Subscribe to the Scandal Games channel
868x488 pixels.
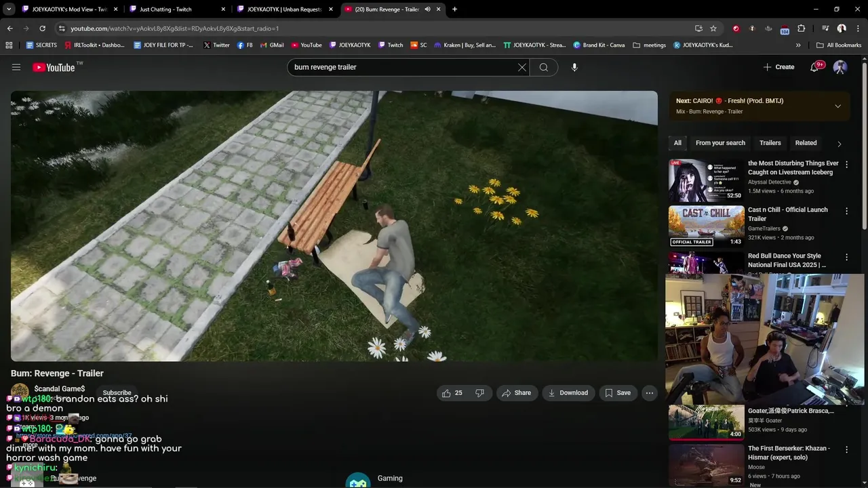117,393
